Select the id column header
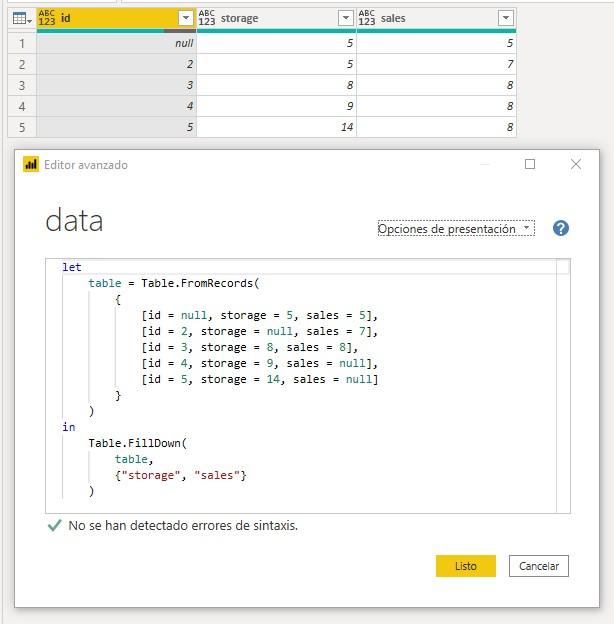The image size is (614, 624). pyautogui.click(x=117, y=18)
